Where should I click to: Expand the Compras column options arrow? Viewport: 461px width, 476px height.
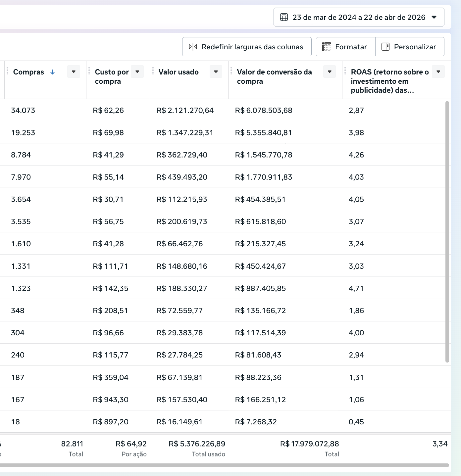tap(74, 72)
